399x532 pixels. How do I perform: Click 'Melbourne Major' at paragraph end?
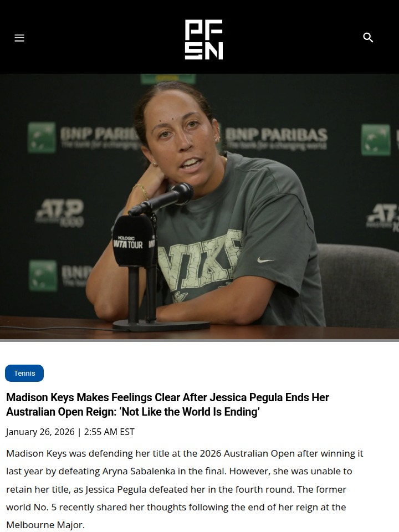coord(44,525)
